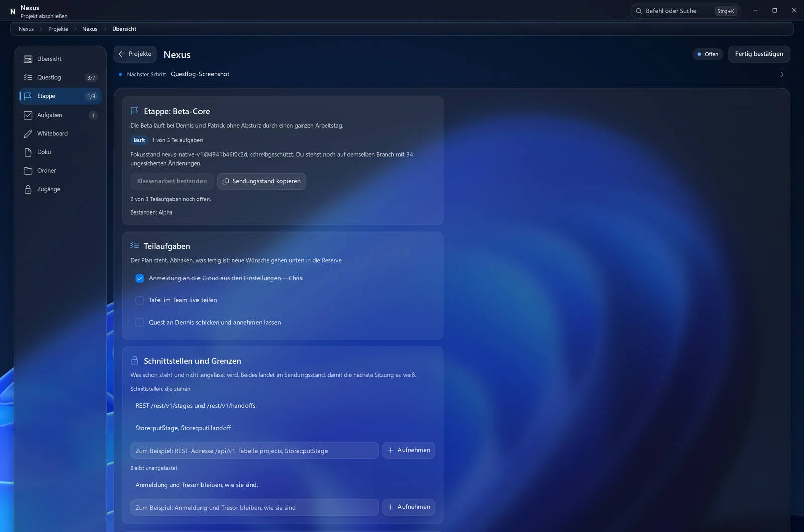Click the Offen status badge

(708, 54)
